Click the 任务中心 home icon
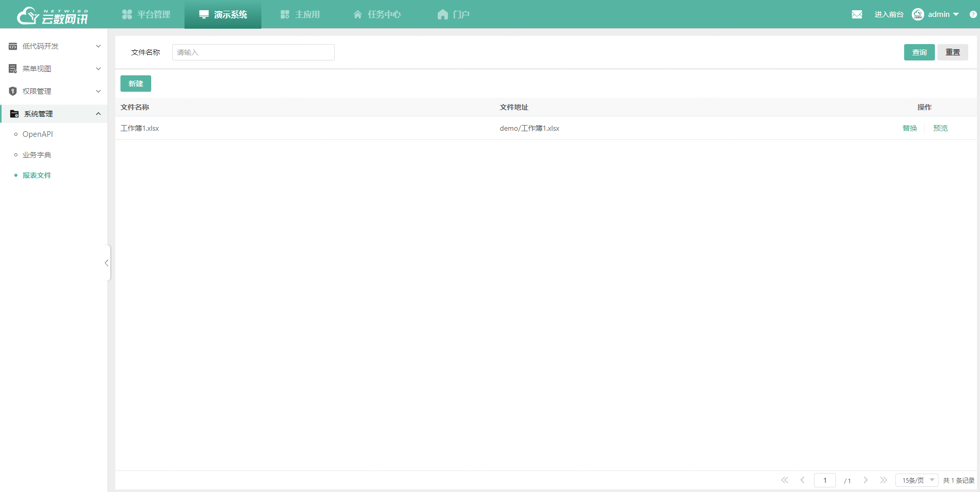The width and height of the screenshot is (980, 492). point(357,14)
